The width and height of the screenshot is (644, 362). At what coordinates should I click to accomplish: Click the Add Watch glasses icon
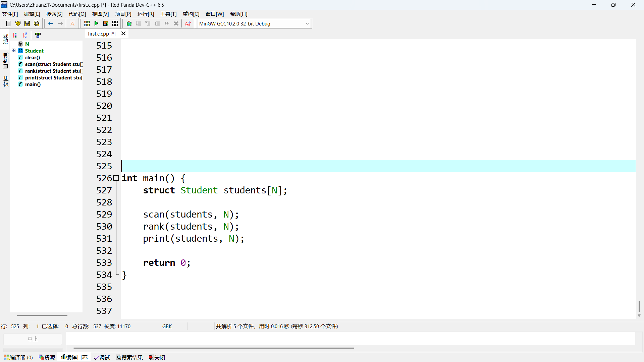click(188, 23)
